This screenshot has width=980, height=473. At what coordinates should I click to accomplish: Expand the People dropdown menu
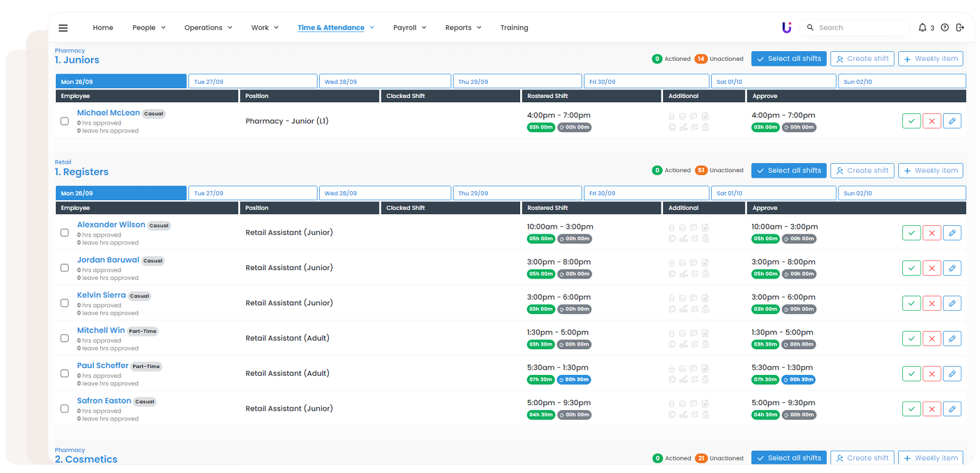[x=148, y=28]
